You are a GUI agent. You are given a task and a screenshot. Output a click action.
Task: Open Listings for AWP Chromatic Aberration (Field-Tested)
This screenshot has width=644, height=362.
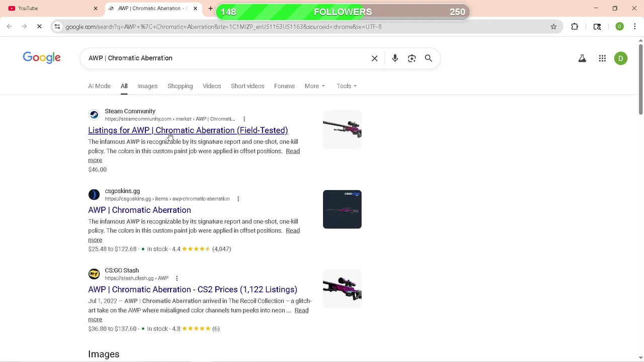click(x=188, y=130)
